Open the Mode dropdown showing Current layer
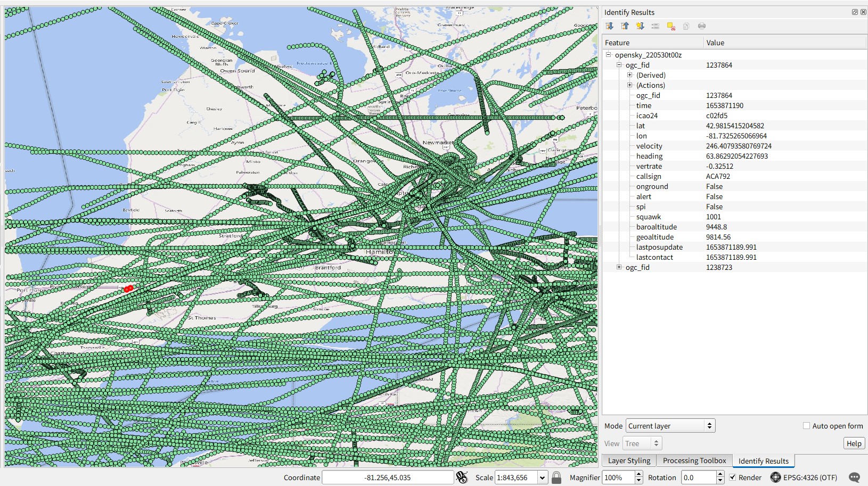This screenshot has height=486, width=868. (x=670, y=426)
